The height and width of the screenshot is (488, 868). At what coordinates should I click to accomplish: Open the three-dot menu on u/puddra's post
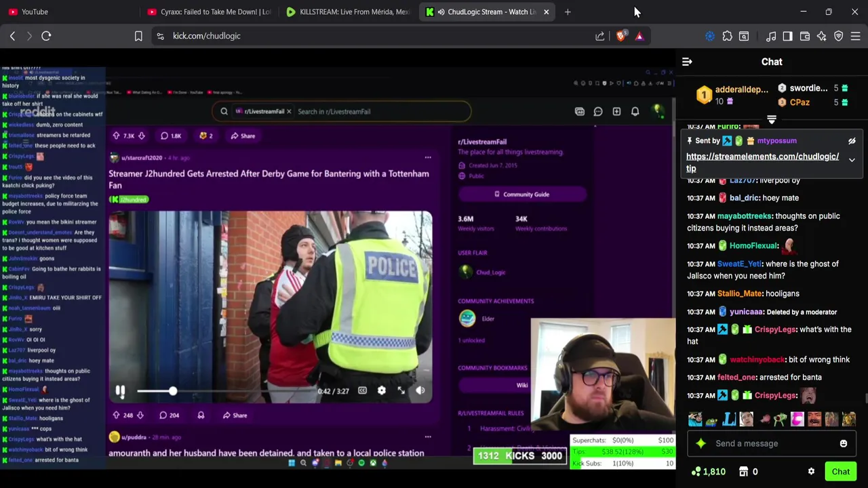tap(428, 437)
